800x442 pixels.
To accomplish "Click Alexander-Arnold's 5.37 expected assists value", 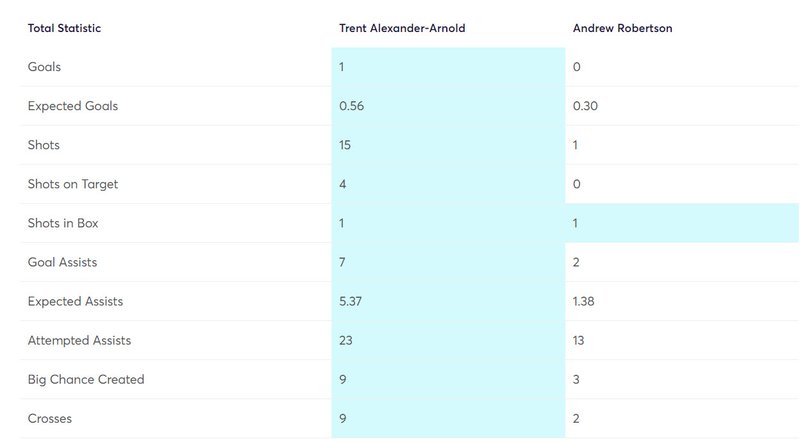I will [351, 301].
